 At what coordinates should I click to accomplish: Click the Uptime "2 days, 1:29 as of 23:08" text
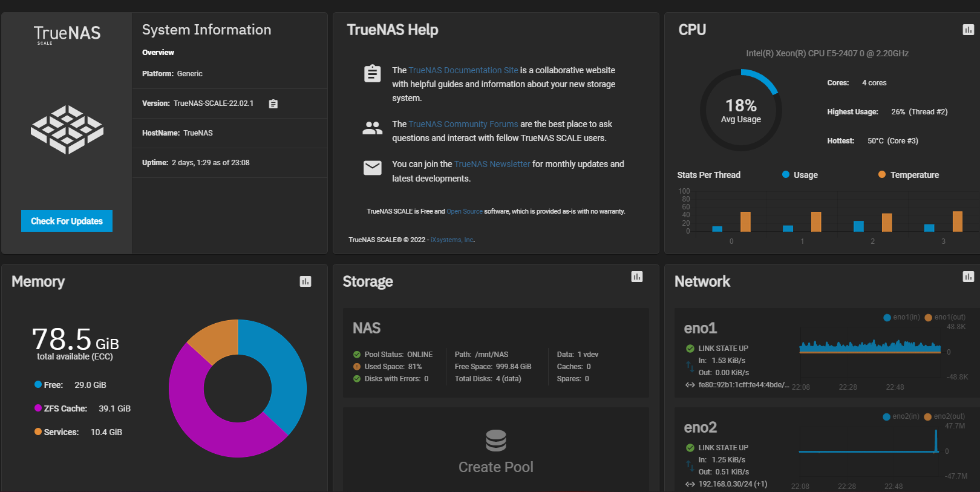click(211, 163)
